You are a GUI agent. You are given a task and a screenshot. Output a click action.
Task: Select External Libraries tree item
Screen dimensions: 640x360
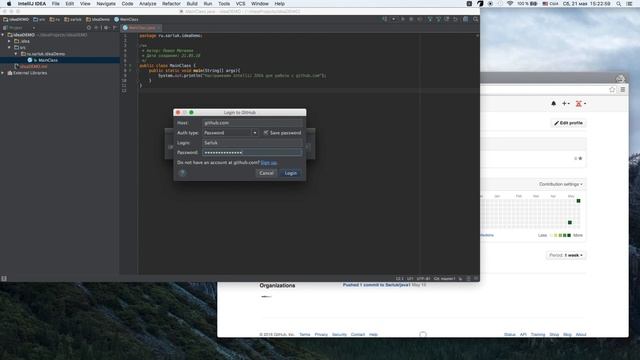27,73
